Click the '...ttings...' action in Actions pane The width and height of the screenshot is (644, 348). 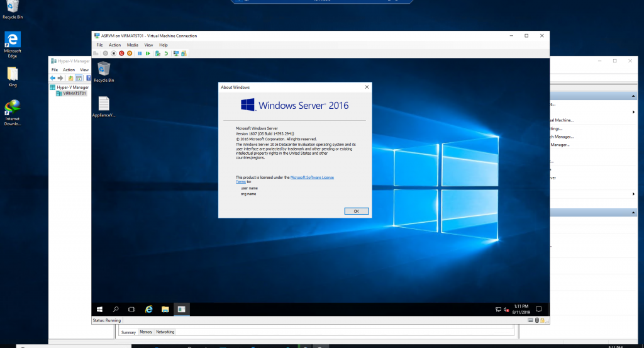coord(557,128)
